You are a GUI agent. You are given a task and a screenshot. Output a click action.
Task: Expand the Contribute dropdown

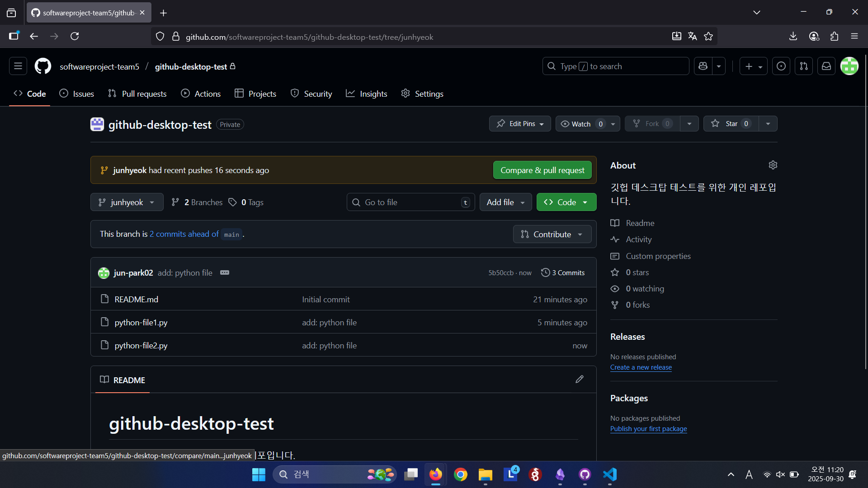tap(552, 234)
